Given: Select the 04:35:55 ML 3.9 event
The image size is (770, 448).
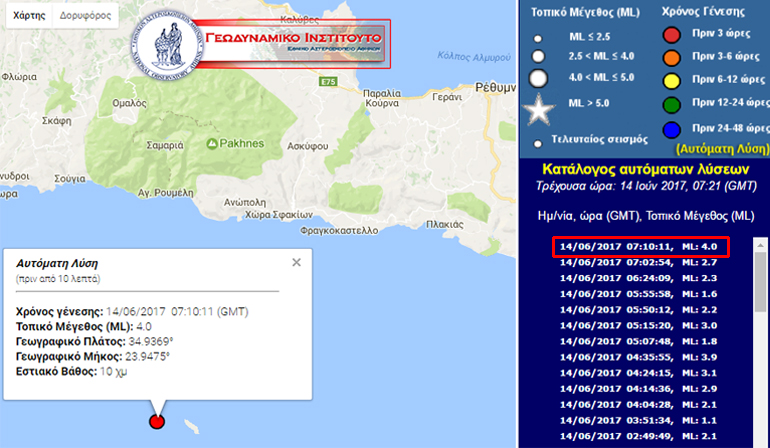Looking at the screenshot, I should [640, 357].
